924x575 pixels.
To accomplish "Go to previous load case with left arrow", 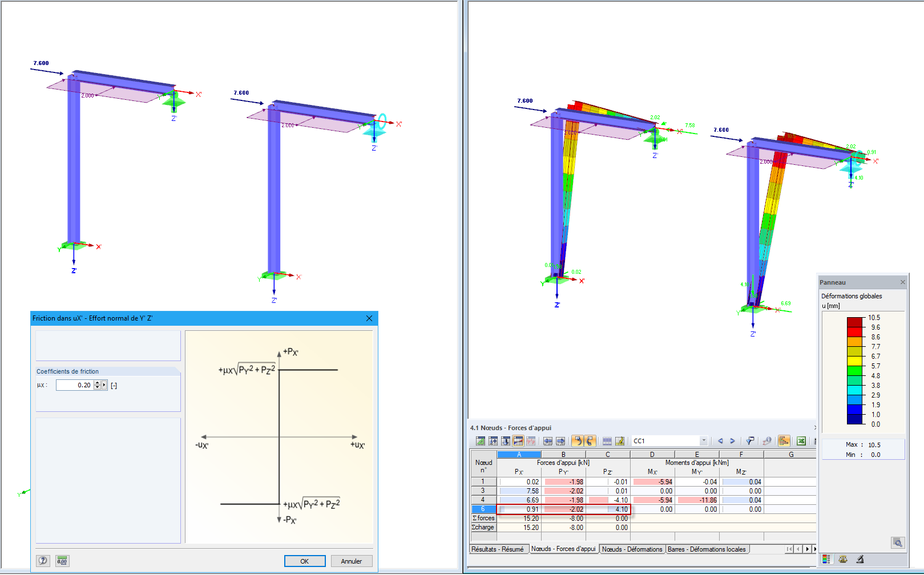I will (720, 441).
